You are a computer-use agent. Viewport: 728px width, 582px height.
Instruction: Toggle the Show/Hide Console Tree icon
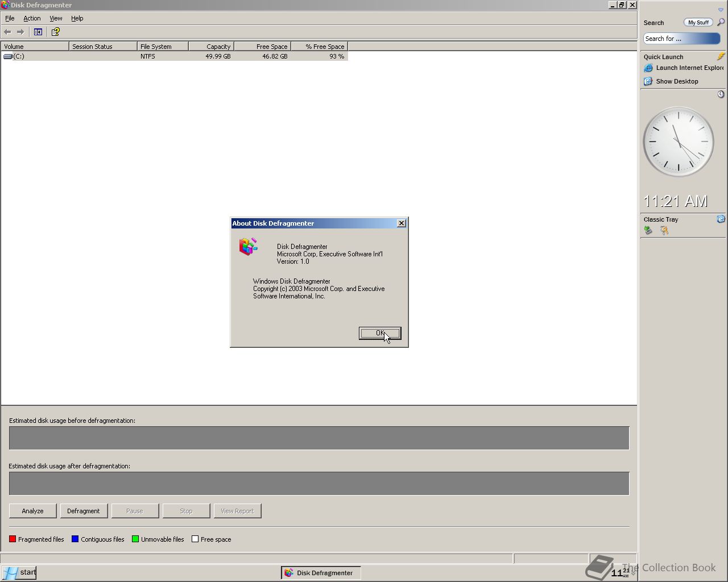38,32
